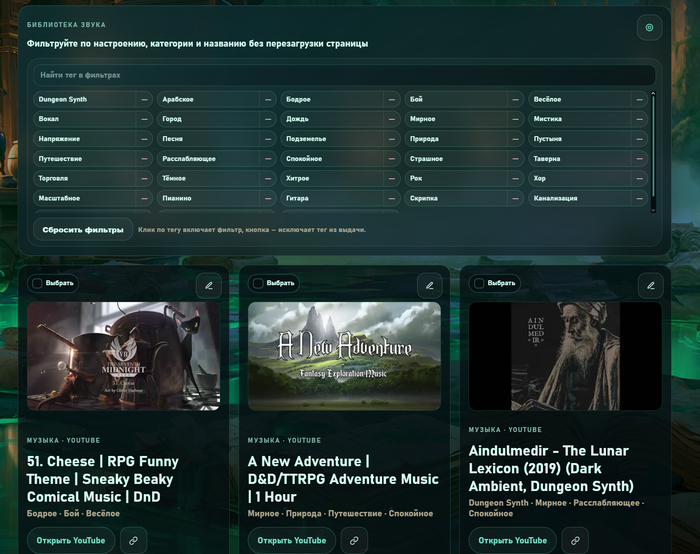
Task: Enable the Песня tag filter
Action: tap(208, 139)
